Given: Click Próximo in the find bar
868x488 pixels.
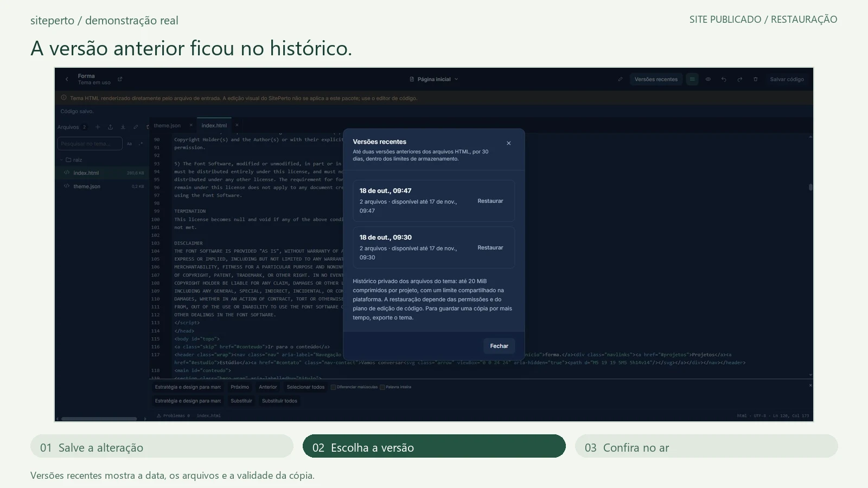Looking at the screenshot, I should [240, 387].
